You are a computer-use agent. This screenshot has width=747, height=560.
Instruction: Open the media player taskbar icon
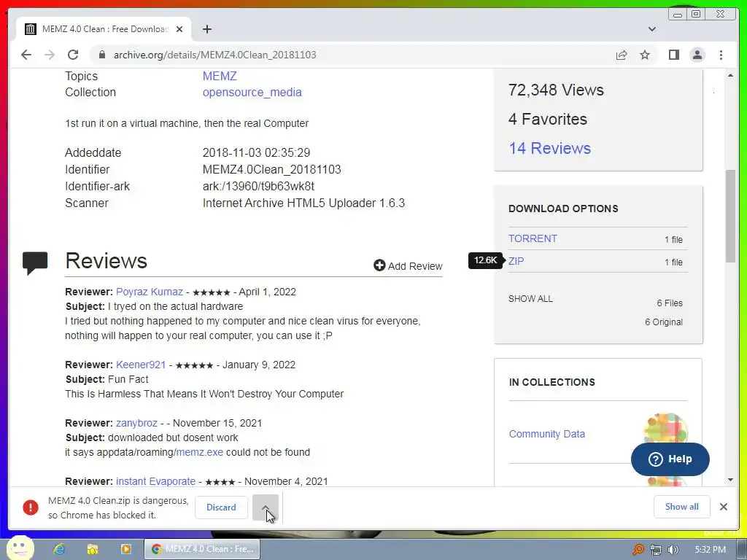[125, 549]
